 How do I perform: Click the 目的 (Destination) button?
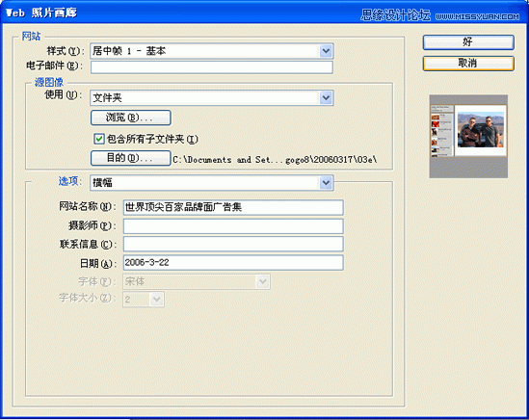pyautogui.click(x=130, y=158)
